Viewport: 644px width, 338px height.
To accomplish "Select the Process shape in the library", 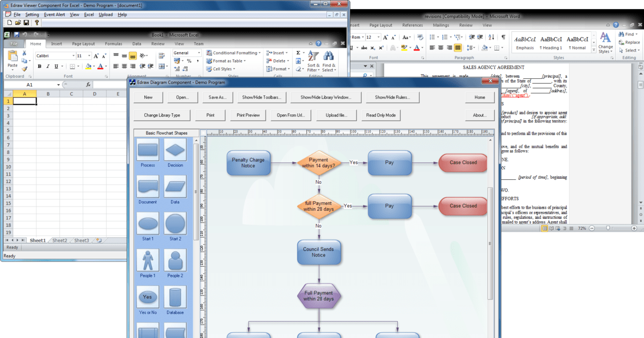I will tap(148, 150).
